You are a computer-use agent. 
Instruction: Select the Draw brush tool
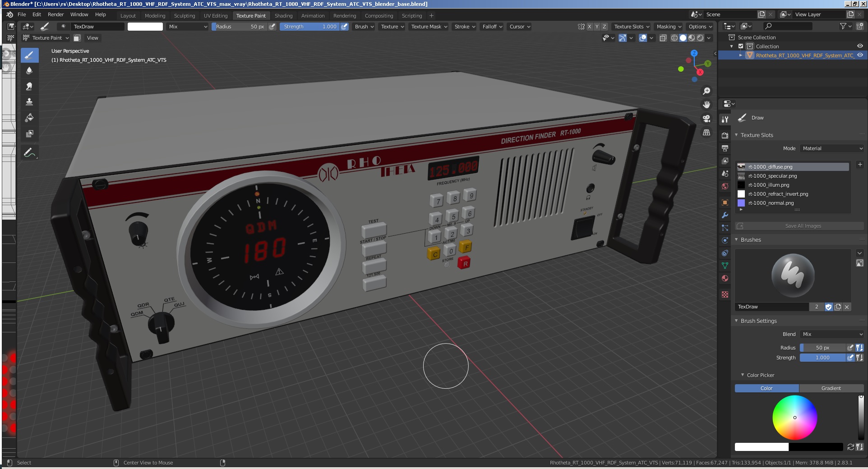coord(29,55)
